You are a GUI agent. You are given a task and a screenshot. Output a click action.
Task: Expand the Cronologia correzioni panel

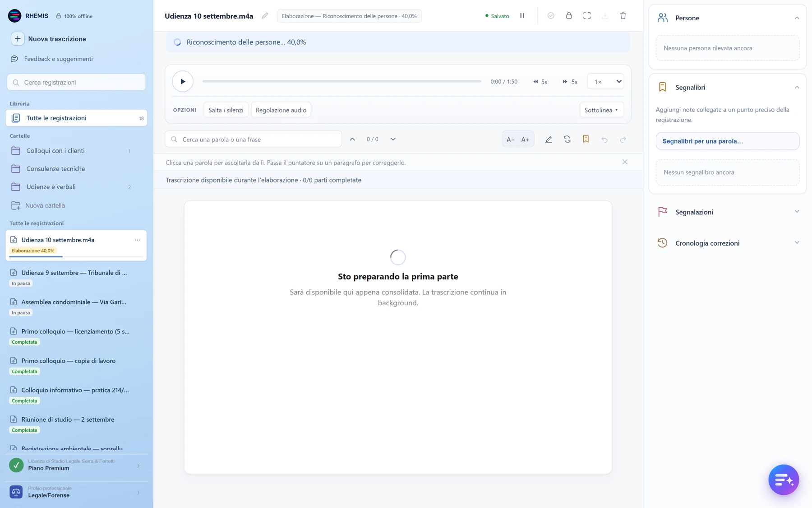797,243
